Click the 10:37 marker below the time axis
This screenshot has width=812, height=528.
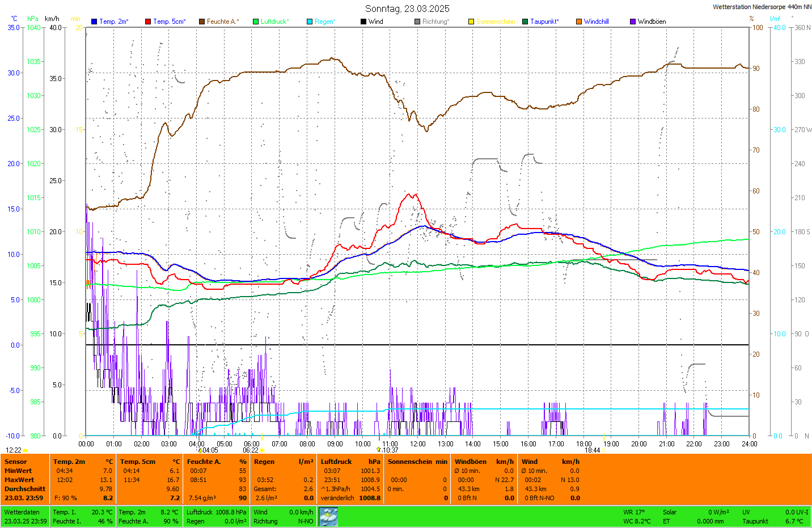390,450
